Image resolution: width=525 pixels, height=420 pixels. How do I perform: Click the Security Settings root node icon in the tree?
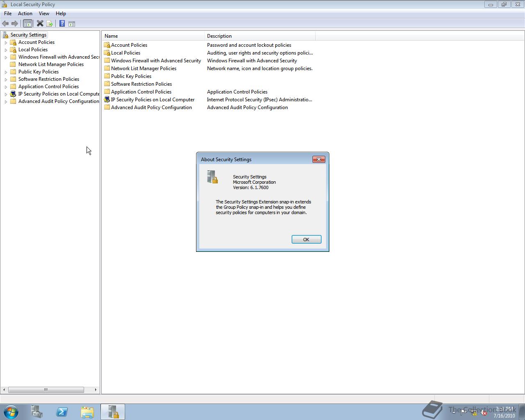[5, 35]
